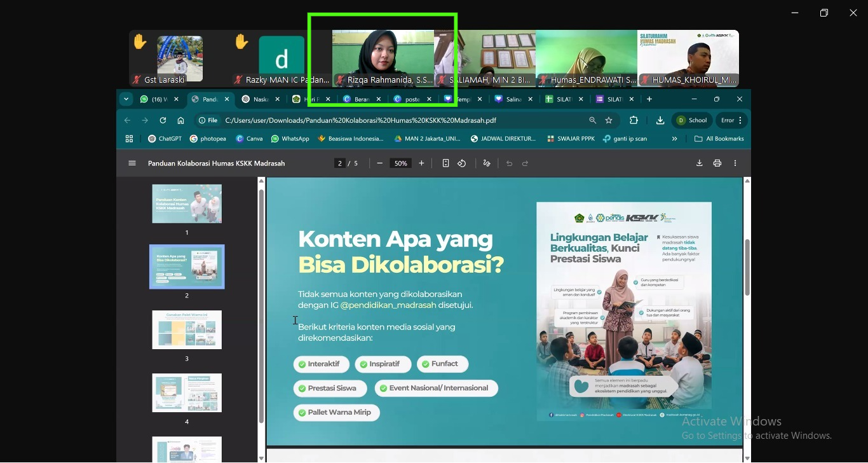868x463 pixels.
Task: Bookmark this page with the star icon
Action: point(609,120)
